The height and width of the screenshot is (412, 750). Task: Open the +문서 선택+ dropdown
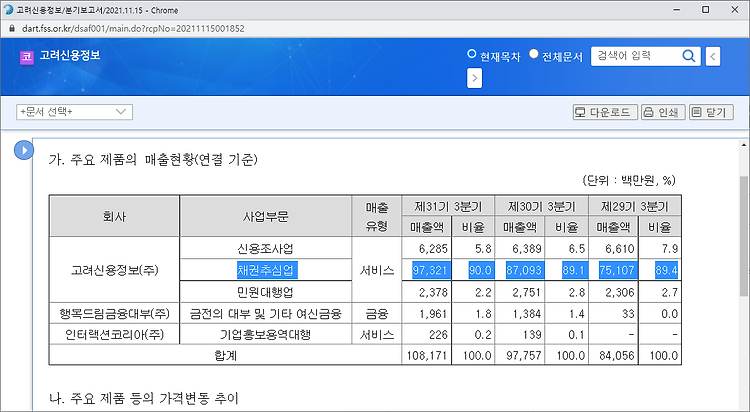pyautogui.click(x=75, y=112)
